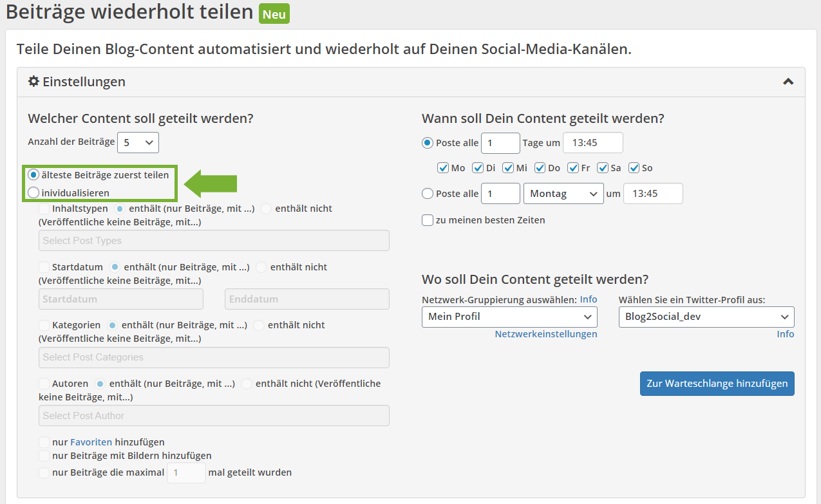Click the weekly time field 13:45
Screen dimensions: 821x504
click(653, 193)
